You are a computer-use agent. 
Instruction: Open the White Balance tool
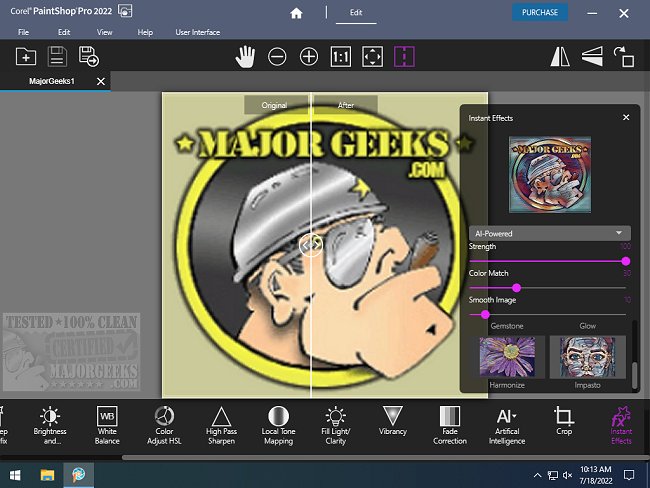pyautogui.click(x=107, y=425)
